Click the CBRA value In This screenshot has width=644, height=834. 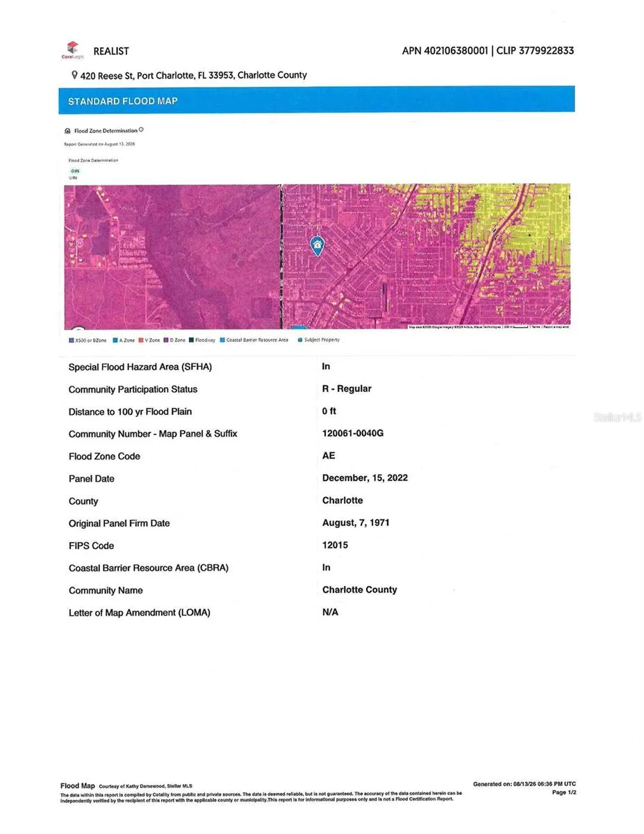326,567
